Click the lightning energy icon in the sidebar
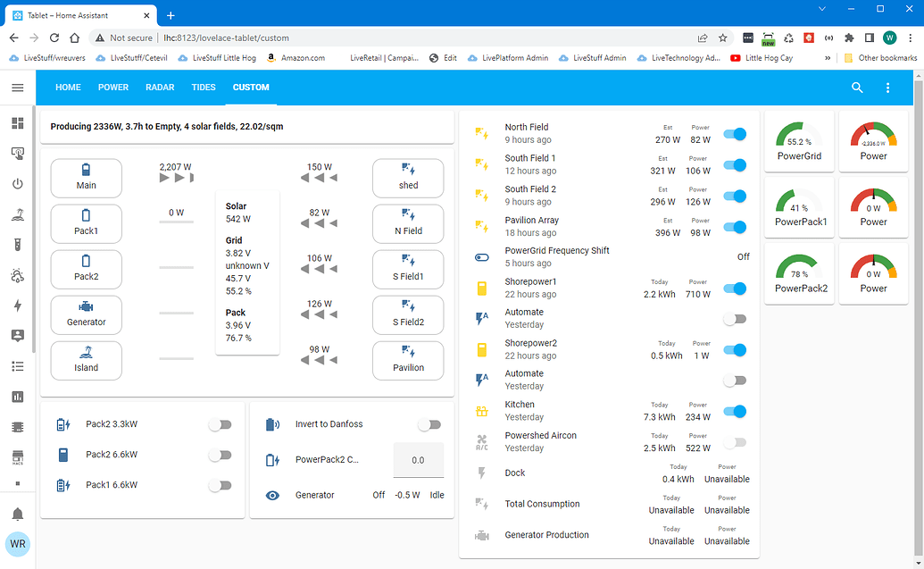 (17, 305)
